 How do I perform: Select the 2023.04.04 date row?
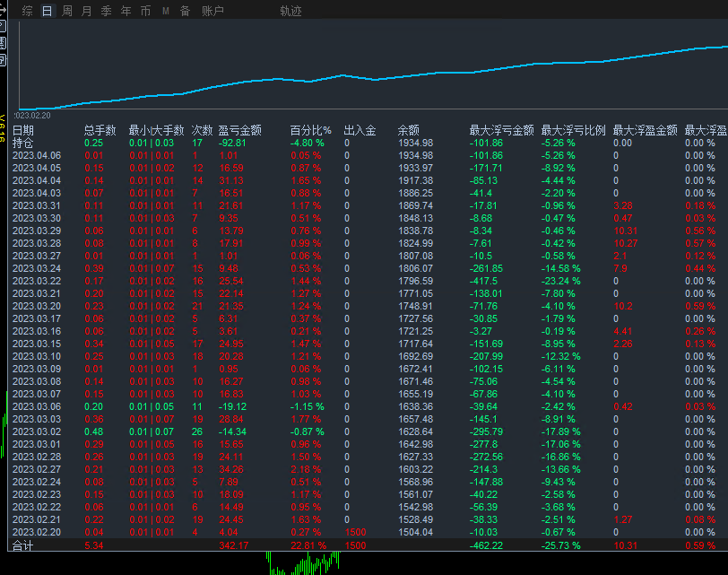pyautogui.click(x=368, y=180)
